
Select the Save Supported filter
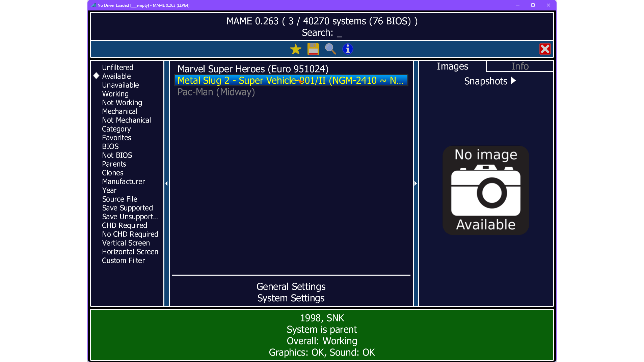128,208
